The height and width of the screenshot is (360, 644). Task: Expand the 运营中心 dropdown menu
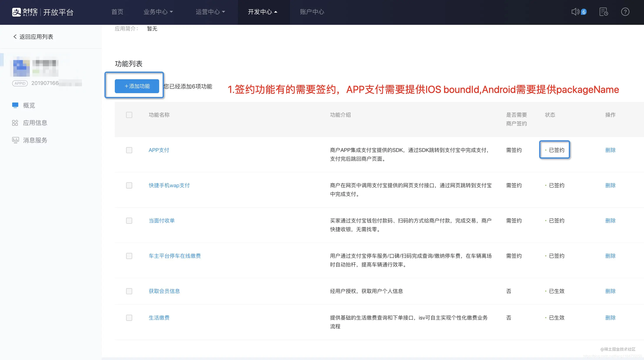pyautogui.click(x=210, y=12)
